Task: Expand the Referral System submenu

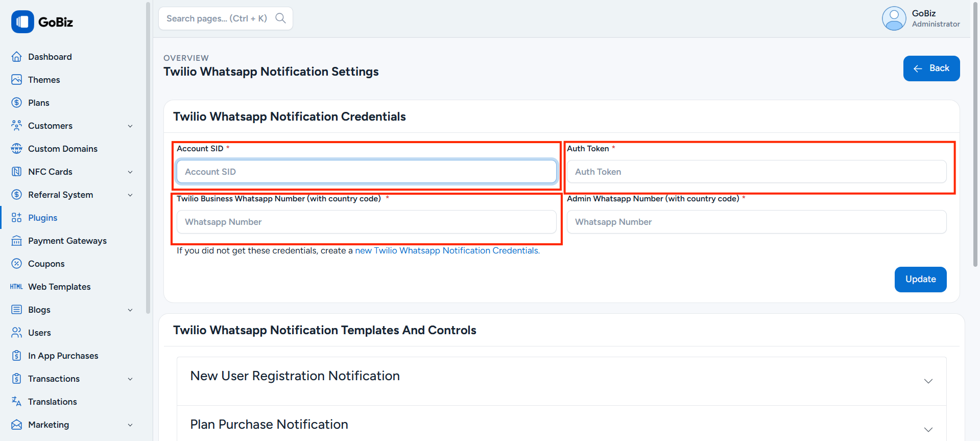Action: (130, 195)
